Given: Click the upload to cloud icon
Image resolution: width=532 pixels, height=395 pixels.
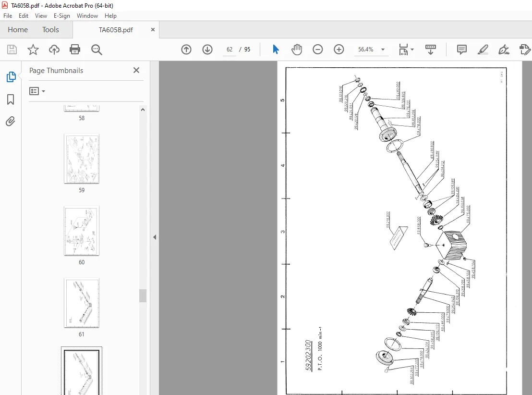Looking at the screenshot, I should coord(54,49).
